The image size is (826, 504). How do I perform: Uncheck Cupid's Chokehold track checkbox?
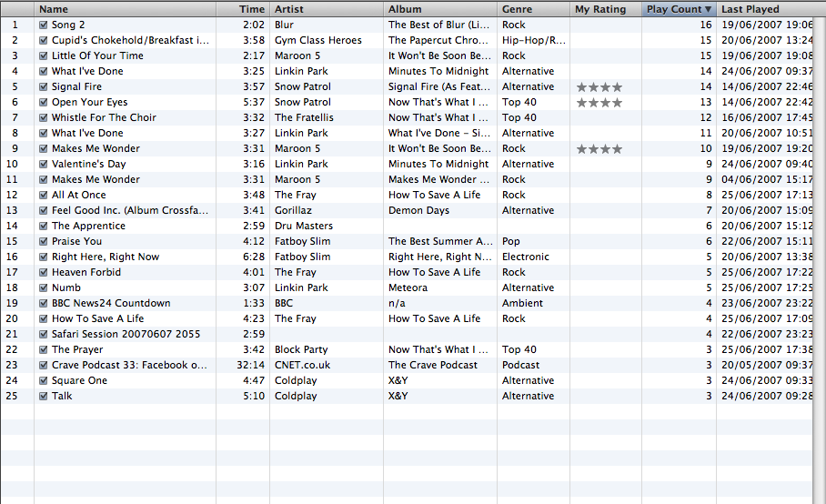pos(43,40)
